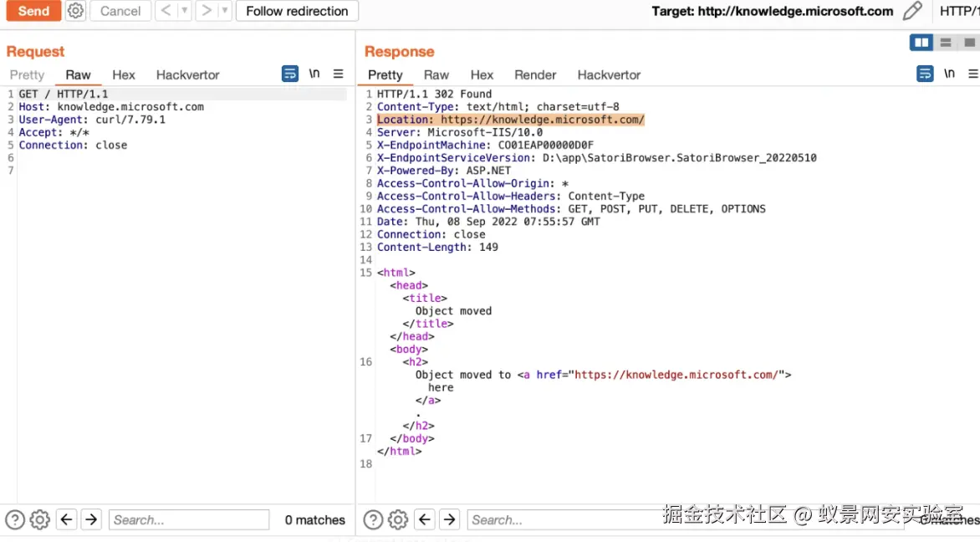Expand history-back dropdown arrow
The image size is (980, 542).
click(x=184, y=11)
